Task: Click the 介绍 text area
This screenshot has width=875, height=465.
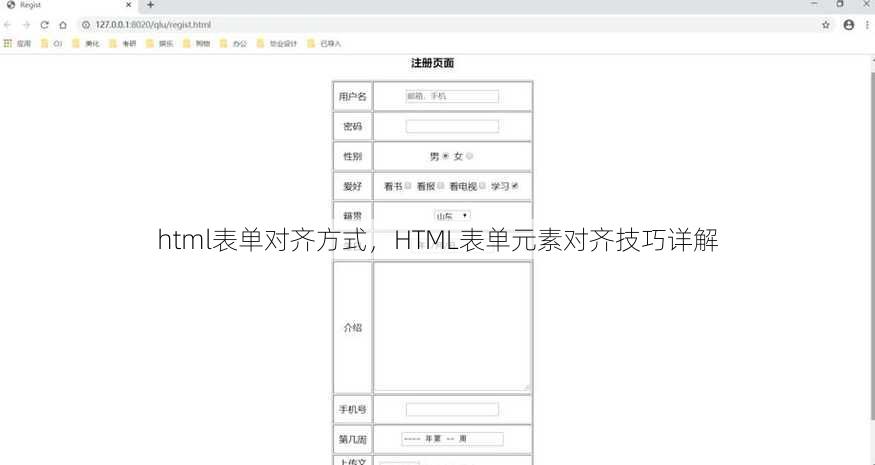Action: pyautogui.click(x=452, y=327)
